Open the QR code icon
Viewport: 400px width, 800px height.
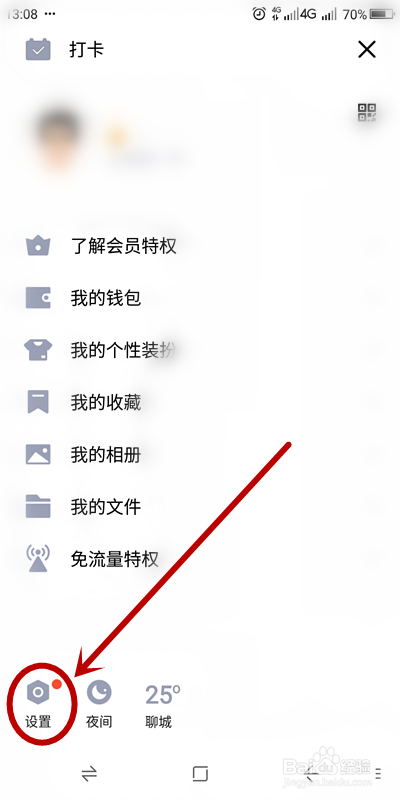367,112
